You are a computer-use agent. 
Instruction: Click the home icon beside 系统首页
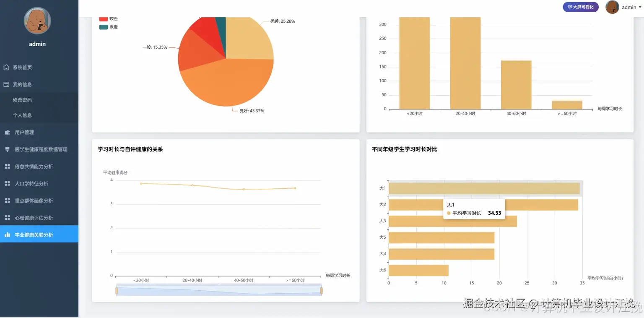[x=6, y=67]
